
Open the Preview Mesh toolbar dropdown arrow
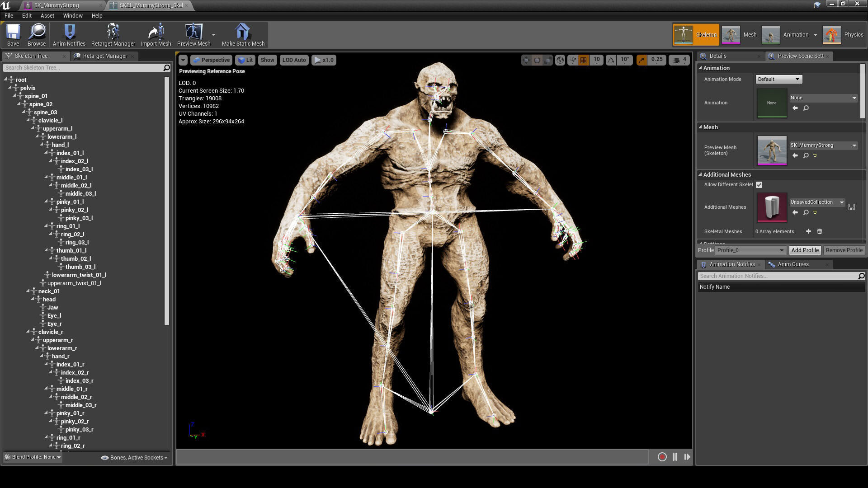point(214,35)
